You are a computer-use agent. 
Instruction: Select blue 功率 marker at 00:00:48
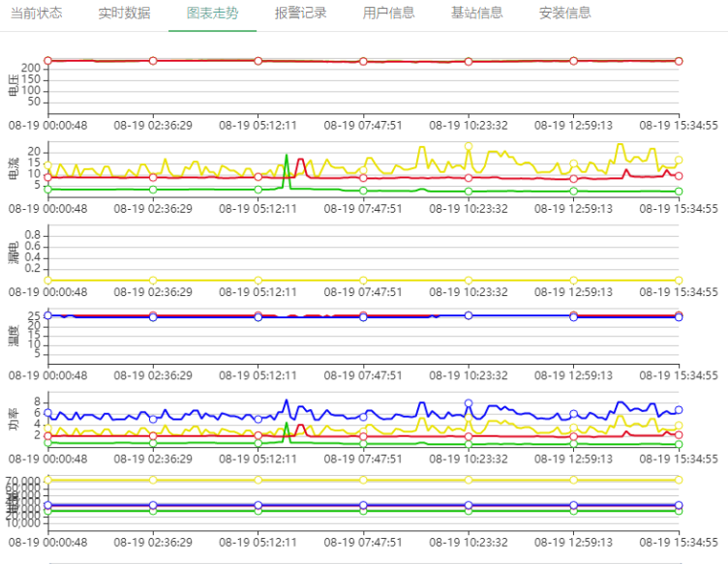point(47,413)
